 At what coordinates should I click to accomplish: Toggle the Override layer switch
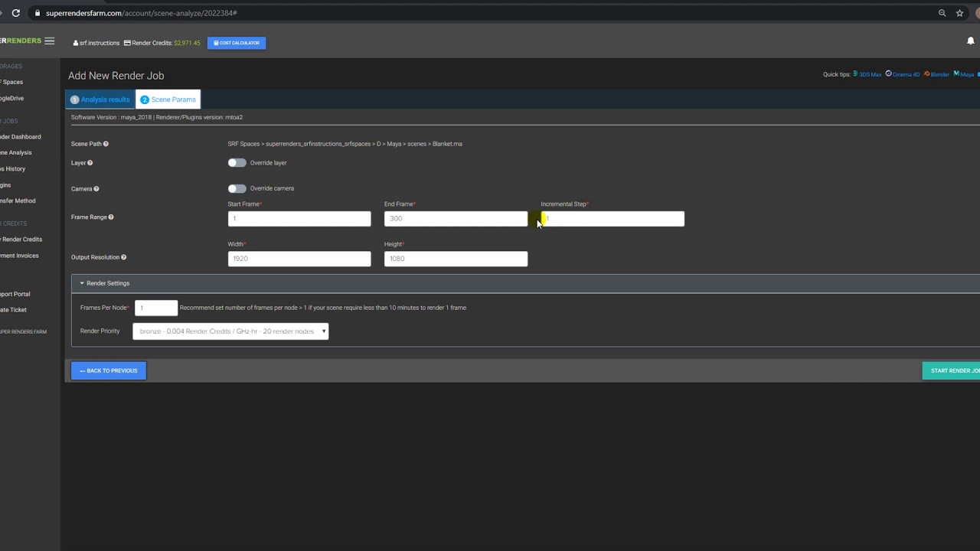[x=237, y=163]
